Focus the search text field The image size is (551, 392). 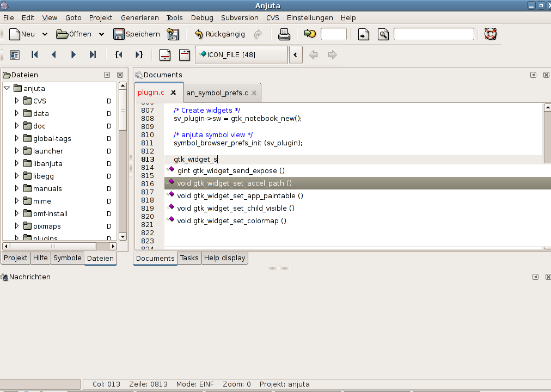434,34
